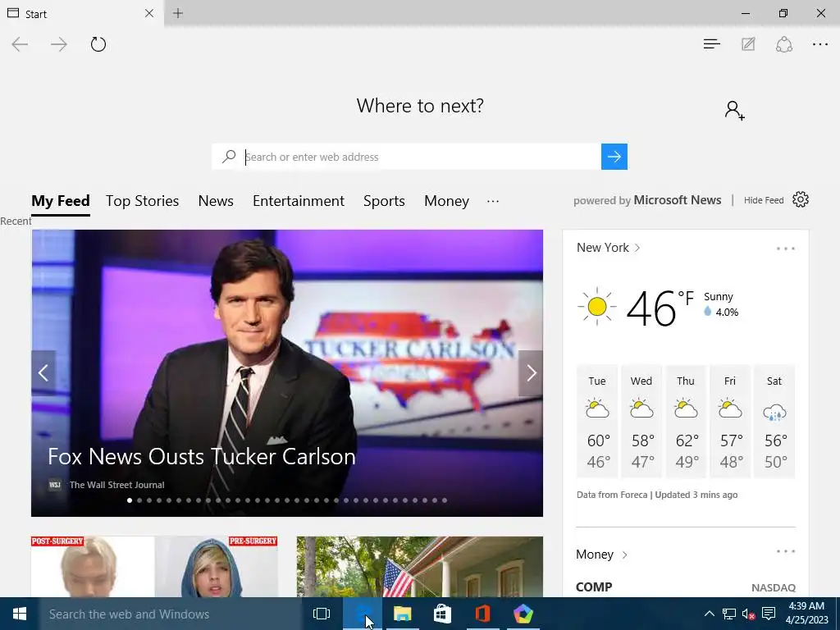Open Tuesday forecast tile
The height and width of the screenshot is (630, 840).
click(x=597, y=421)
